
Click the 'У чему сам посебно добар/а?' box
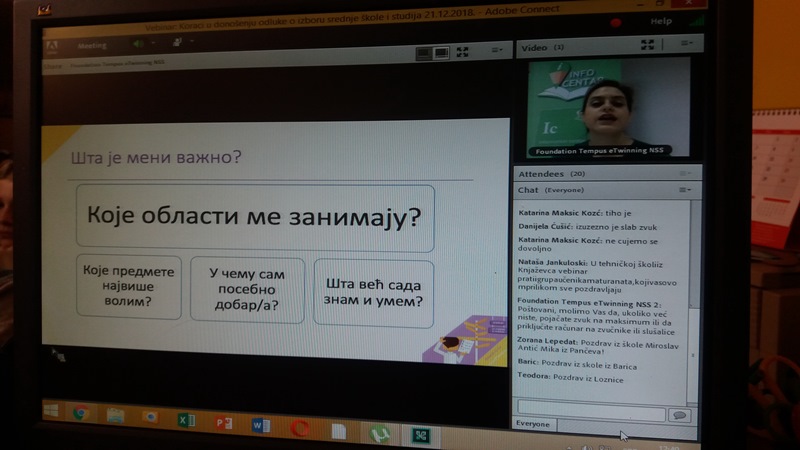(x=247, y=290)
